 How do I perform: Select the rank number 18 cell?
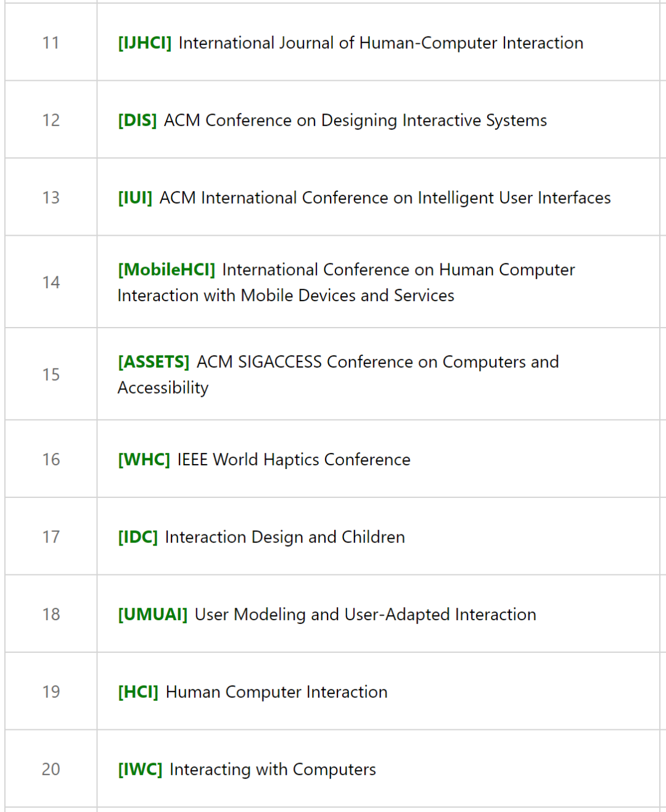(x=51, y=615)
